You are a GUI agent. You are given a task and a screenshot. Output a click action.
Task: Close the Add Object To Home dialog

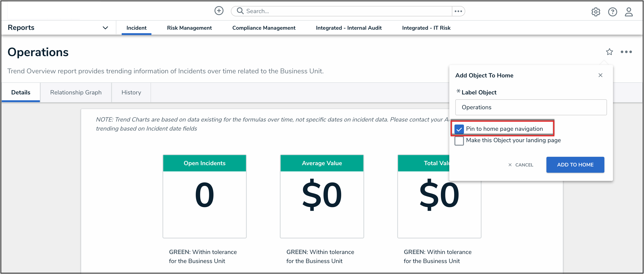point(600,75)
